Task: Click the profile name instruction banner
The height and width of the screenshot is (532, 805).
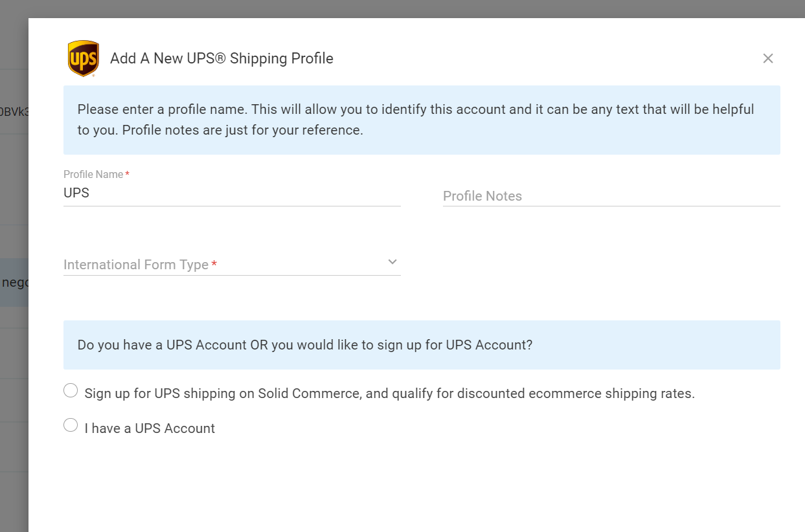Action: click(422, 120)
